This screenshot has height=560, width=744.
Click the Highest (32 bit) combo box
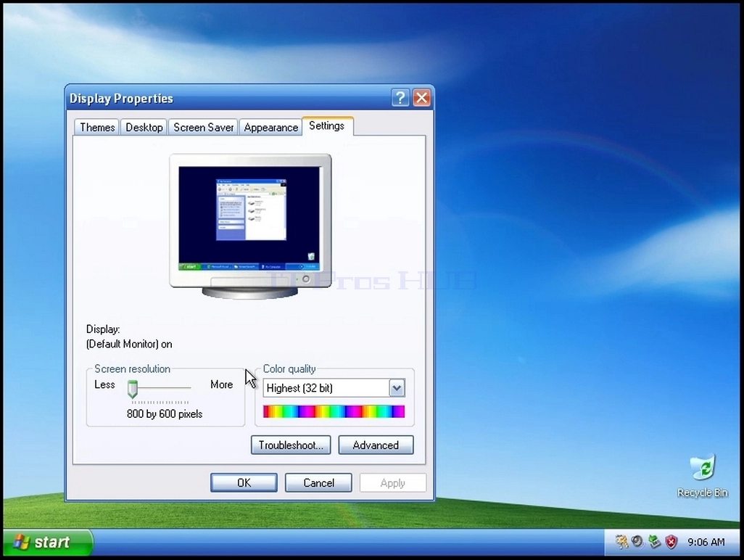[334, 388]
